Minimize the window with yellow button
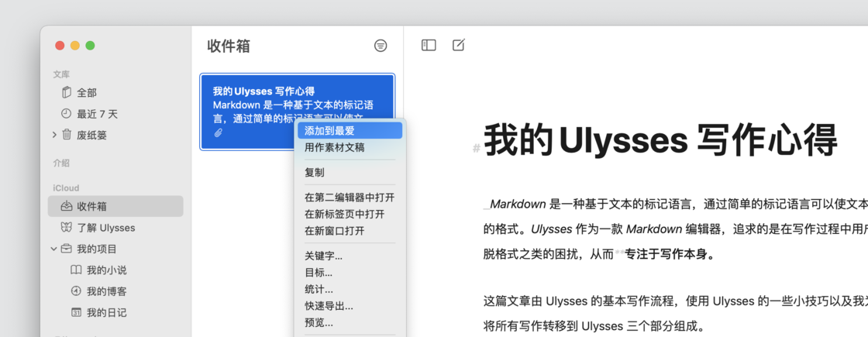868x337 pixels. pyautogui.click(x=74, y=46)
